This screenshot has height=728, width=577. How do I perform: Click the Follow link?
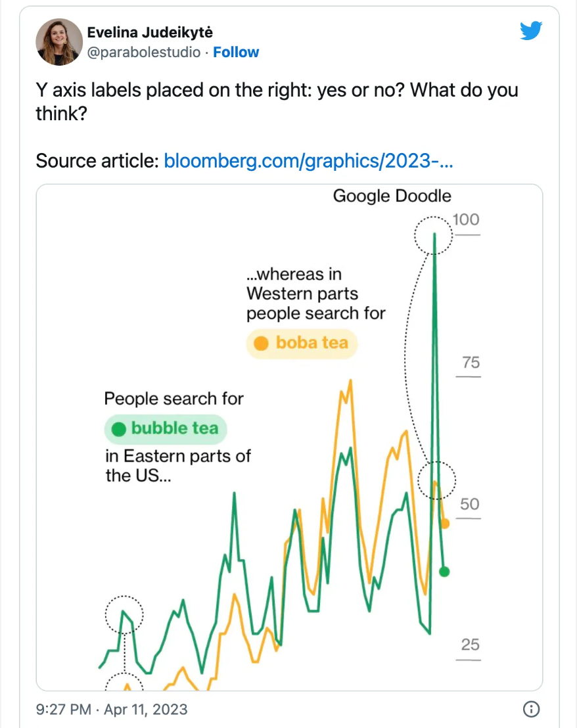[236, 53]
